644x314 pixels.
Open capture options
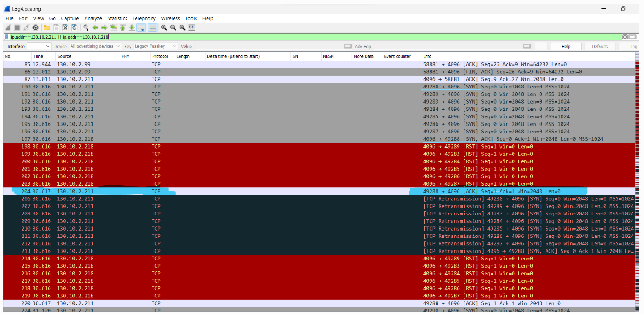pyautogui.click(x=35, y=28)
